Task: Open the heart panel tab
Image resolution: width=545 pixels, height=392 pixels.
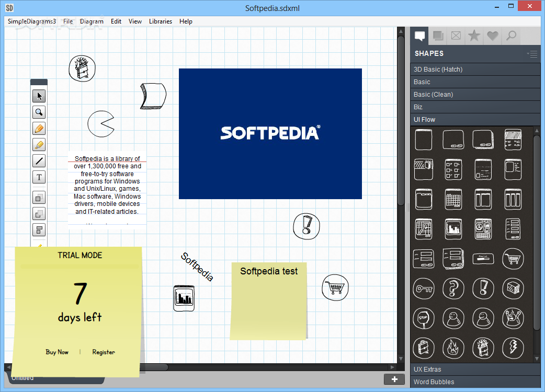Action: [493, 36]
